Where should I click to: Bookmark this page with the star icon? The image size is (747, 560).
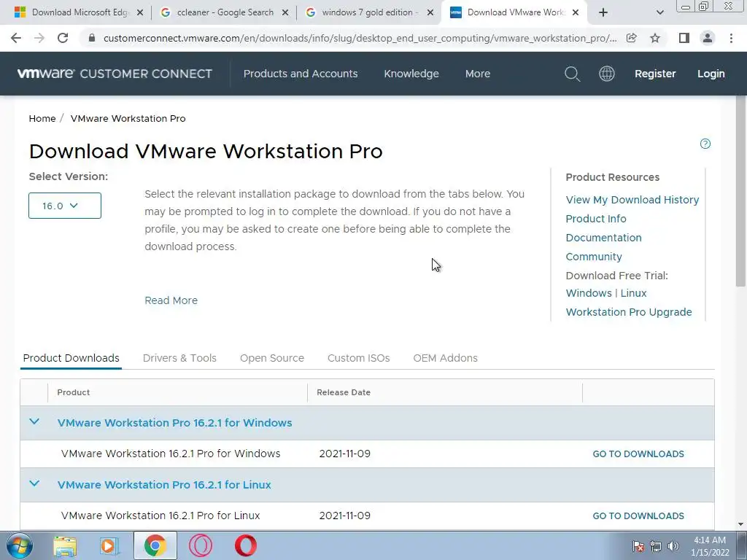click(x=655, y=38)
